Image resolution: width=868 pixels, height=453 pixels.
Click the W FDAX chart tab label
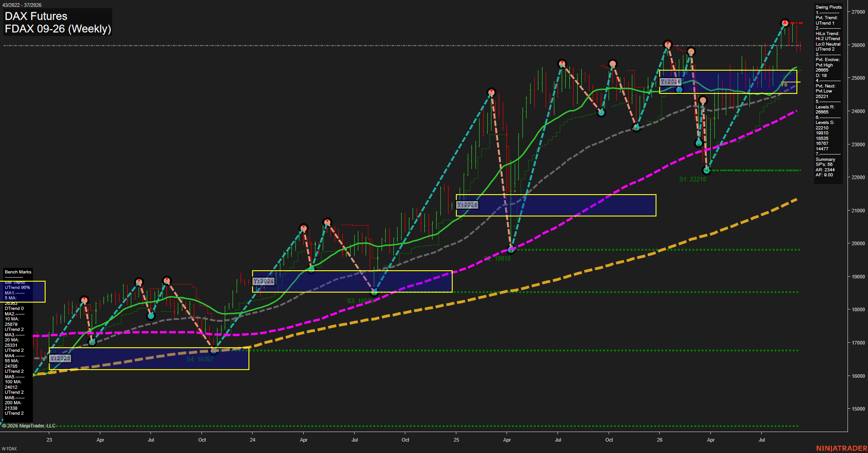[x=9, y=449]
